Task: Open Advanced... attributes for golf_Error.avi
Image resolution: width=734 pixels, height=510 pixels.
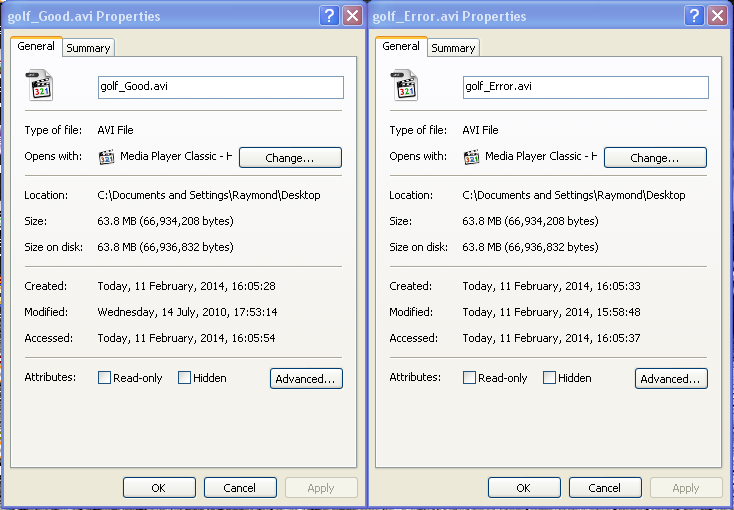Action: (x=671, y=378)
